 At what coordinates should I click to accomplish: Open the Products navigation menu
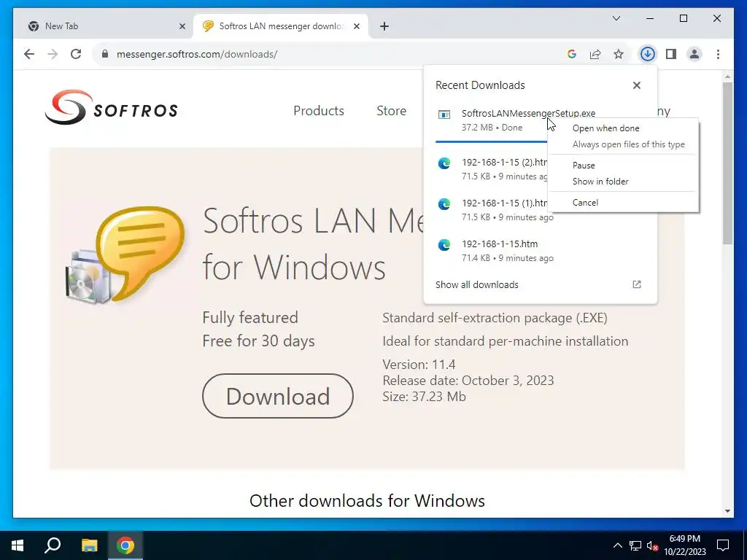[x=319, y=111]
